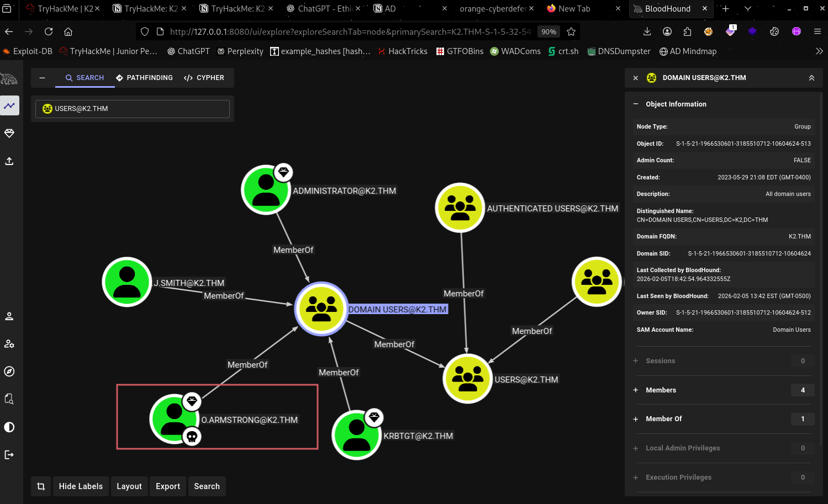
Task: Click the USERS@K2.THM search input field
Action: (x=133, y=109)
